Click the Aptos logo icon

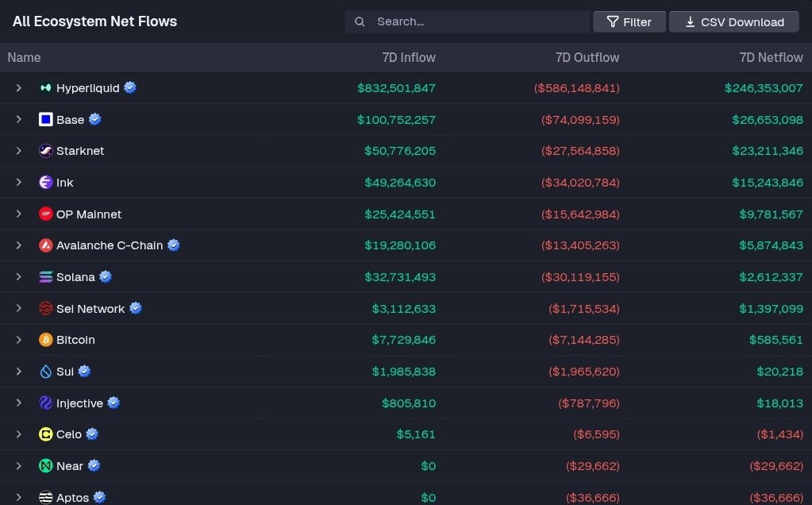(45, 497)
